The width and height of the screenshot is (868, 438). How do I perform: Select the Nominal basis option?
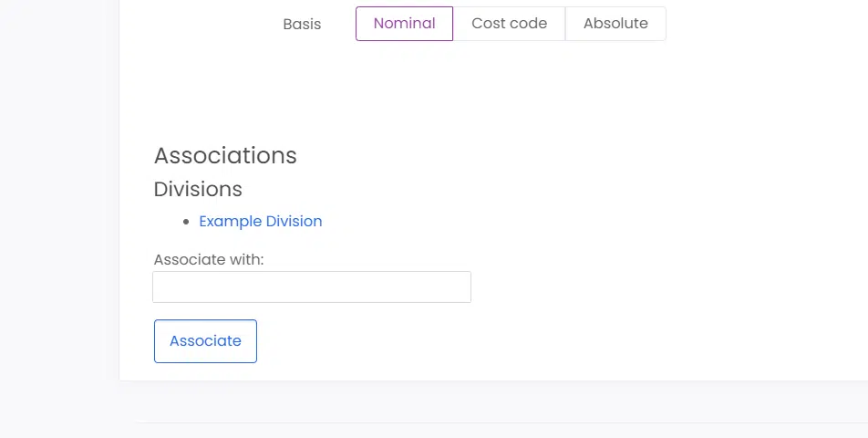[404, 24]
